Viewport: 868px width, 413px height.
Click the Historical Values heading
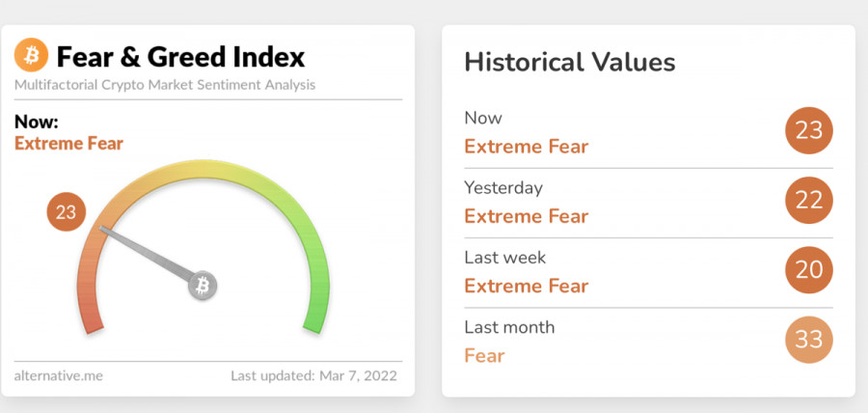(x=569, y=63)
